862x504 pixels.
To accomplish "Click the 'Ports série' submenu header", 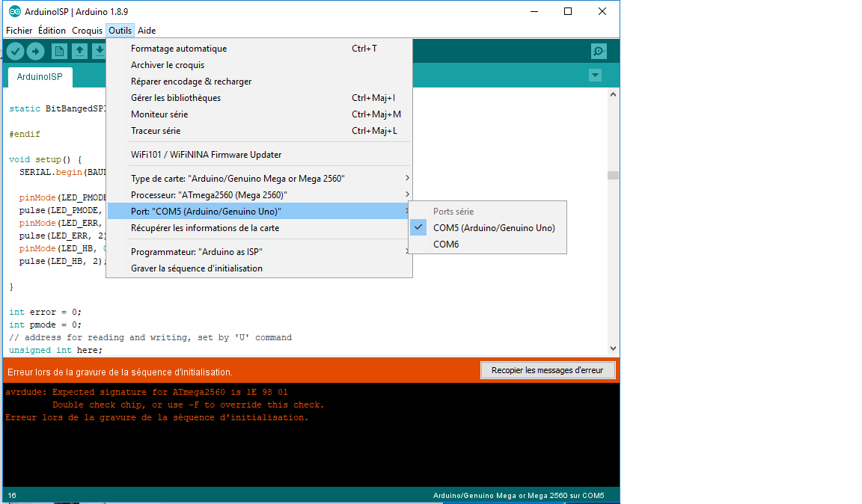I will click(x=453, y=212).
